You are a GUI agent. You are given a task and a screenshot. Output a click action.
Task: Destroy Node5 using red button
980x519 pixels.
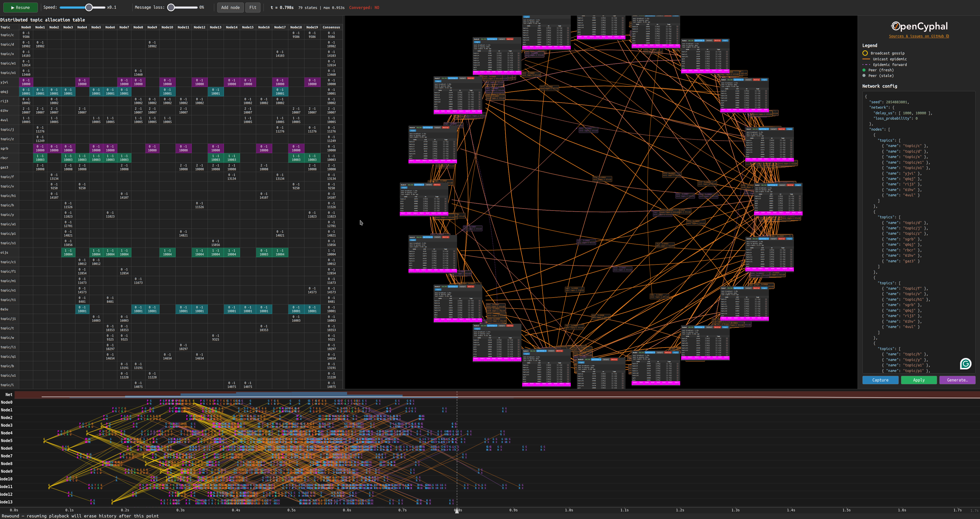coord(790,185)
